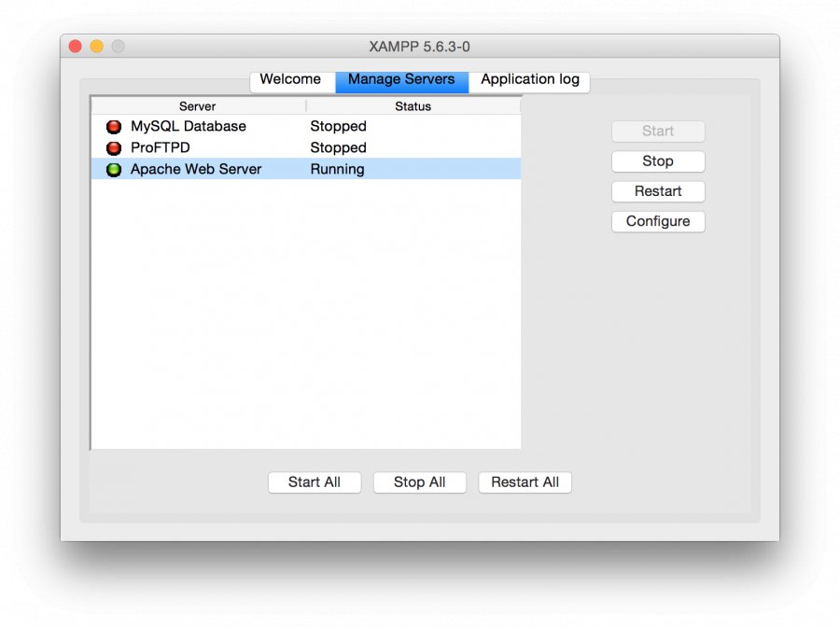Select the Manage Servers tab
Viewport: 840px width, 627px height.
tap(401, 80)
